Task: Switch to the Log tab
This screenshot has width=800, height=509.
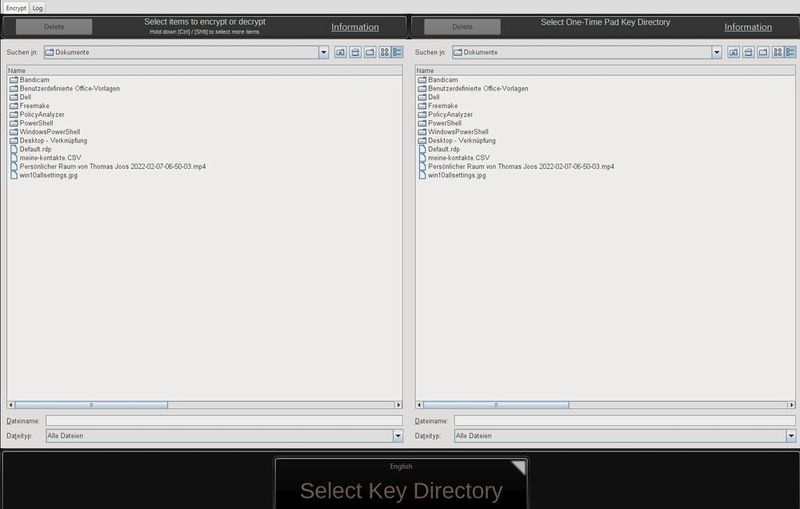Action: pyautogui.click(x=37, y=8)
